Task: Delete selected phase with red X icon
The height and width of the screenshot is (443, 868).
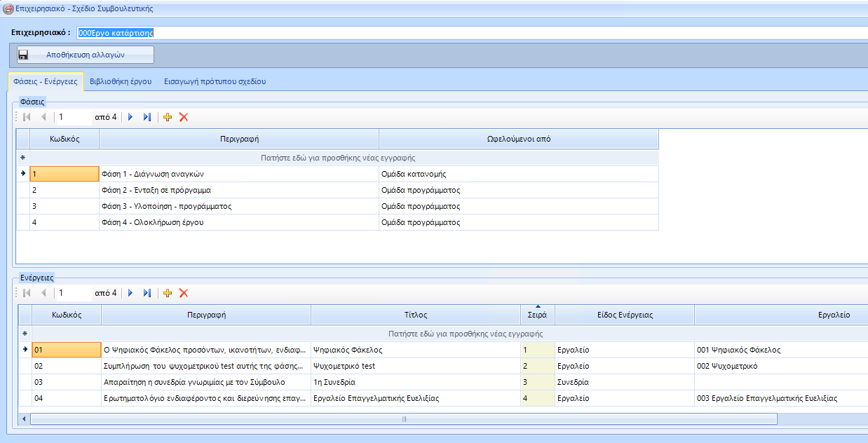Action: 184,117
